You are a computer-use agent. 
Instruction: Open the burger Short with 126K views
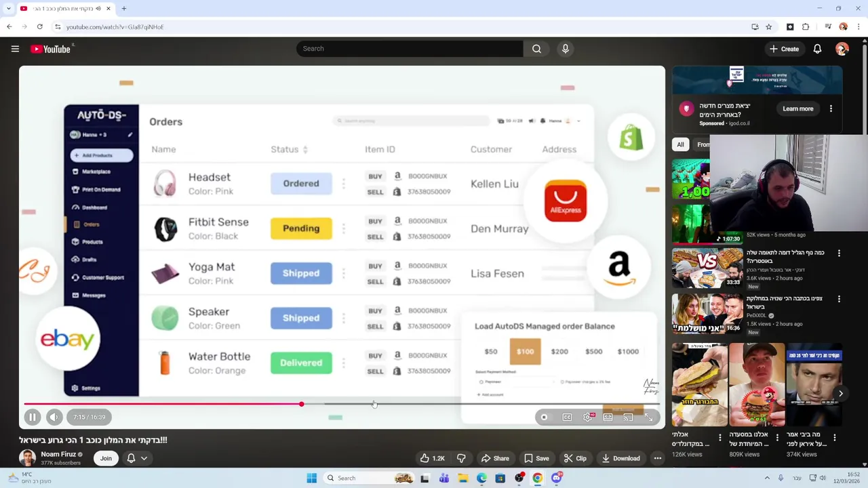coord(699,385)
